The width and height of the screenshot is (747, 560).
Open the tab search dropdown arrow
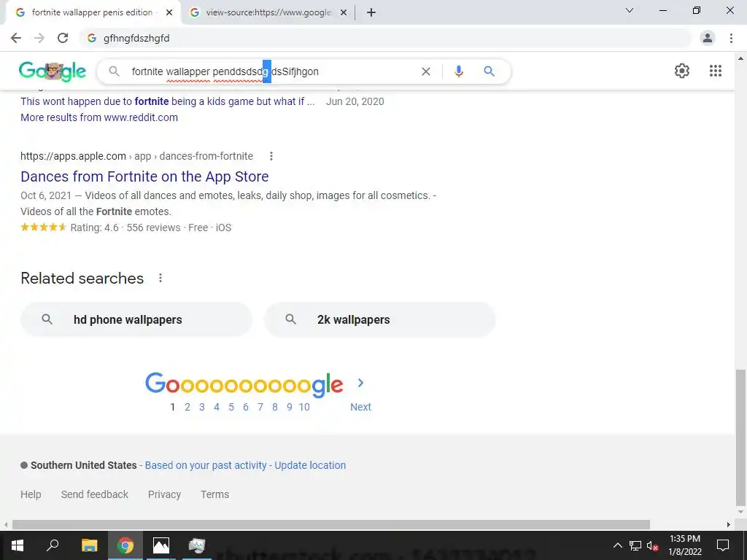[x=630, y=10]
